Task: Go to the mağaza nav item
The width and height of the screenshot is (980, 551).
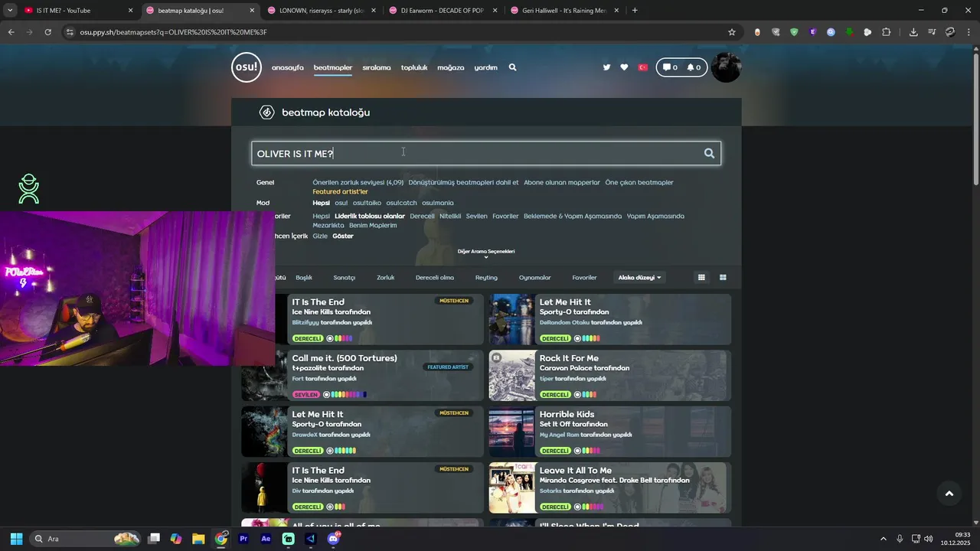Action: click(x=451, y=67)
